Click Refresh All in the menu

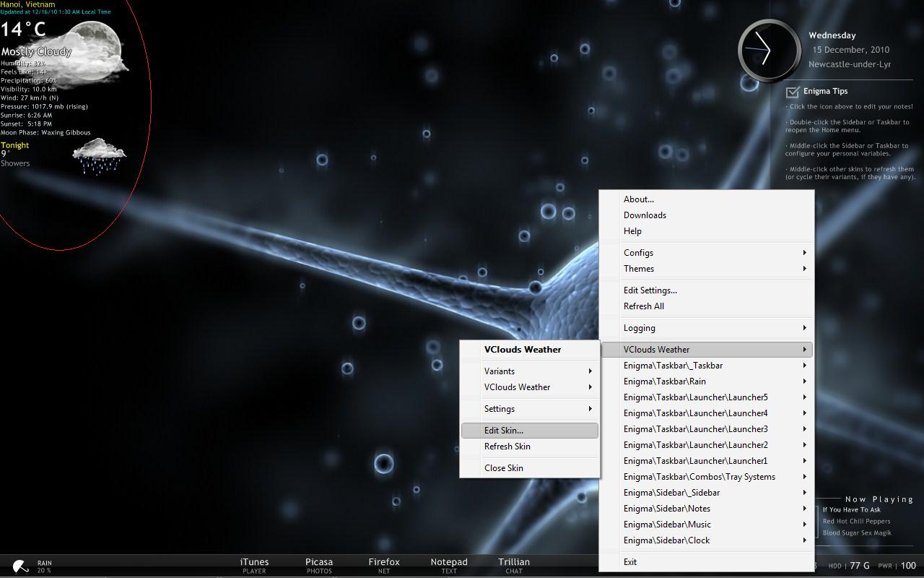pos(643,306)
